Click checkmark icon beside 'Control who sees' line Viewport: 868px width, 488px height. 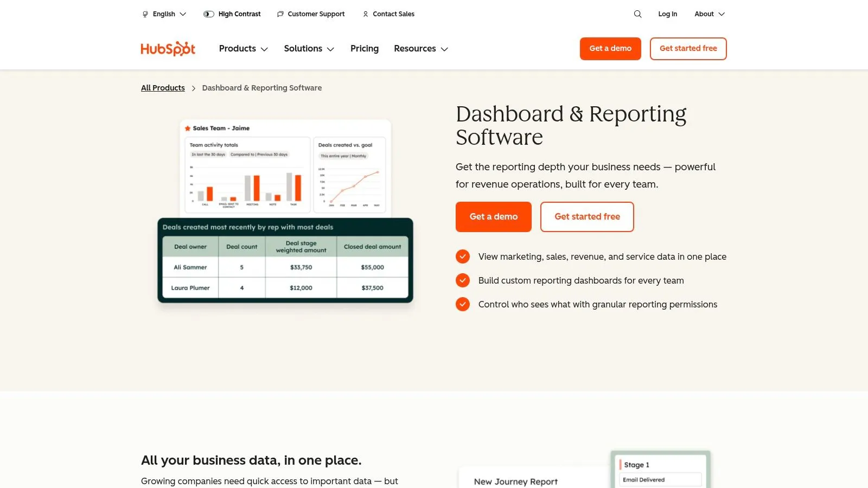click(463, 304)
